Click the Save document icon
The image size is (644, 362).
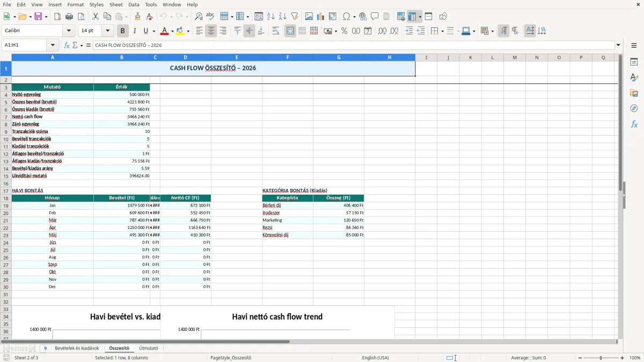(38, 17)
